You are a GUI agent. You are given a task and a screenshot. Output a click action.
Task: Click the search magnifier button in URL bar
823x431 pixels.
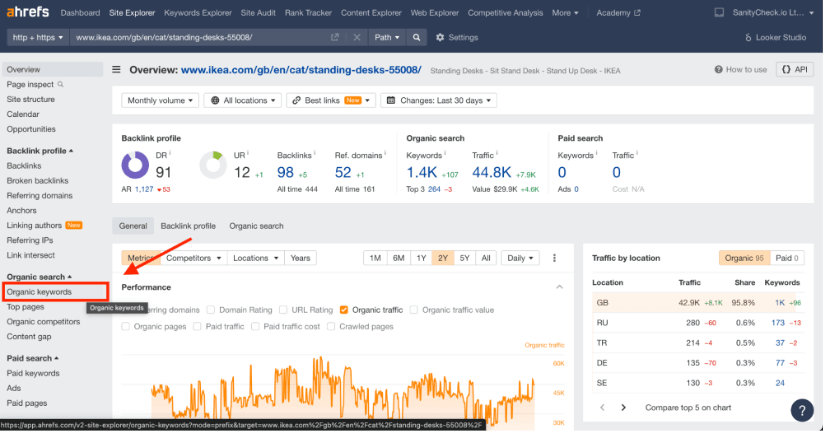pyautogui.click(x=417, y=37)
